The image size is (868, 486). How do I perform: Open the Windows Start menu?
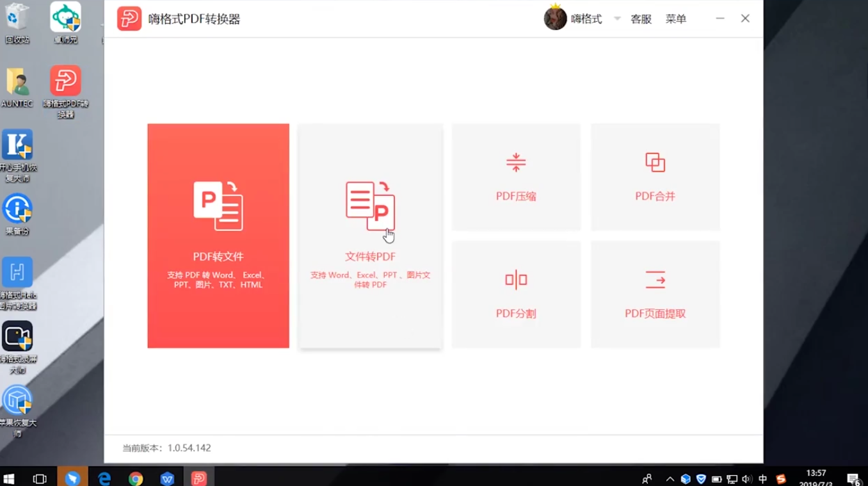click(9, 478)
